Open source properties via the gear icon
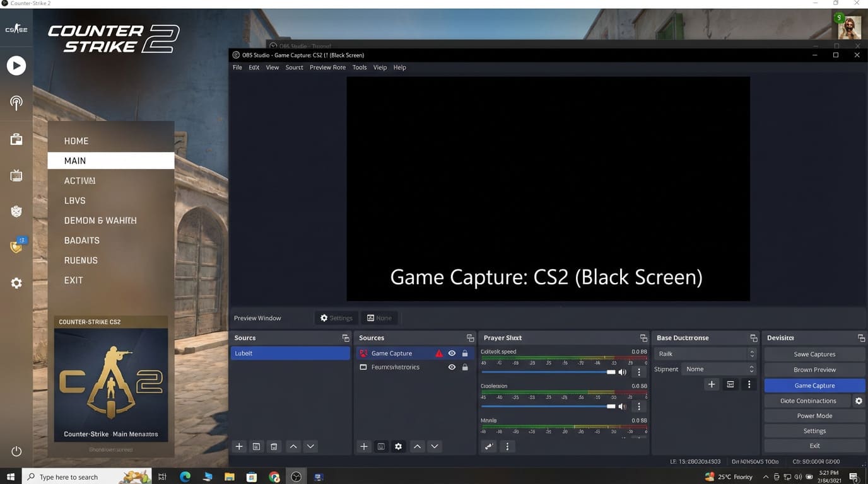This screenshot has height=484, width=868. pos(398,446)
